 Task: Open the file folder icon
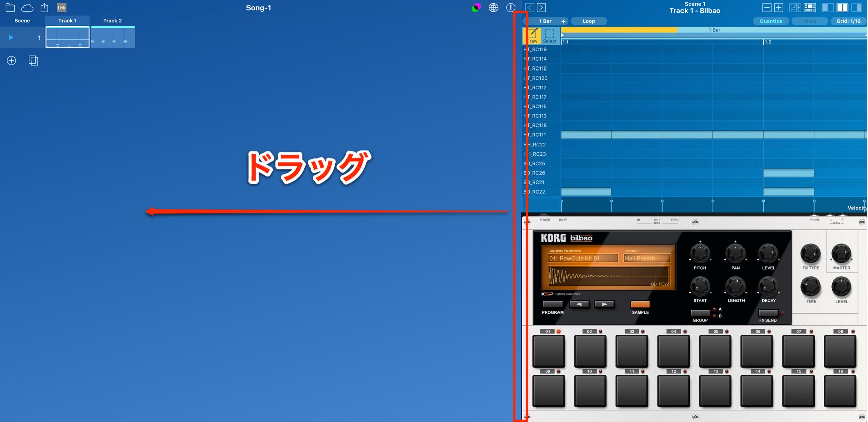tap(10, 8)
